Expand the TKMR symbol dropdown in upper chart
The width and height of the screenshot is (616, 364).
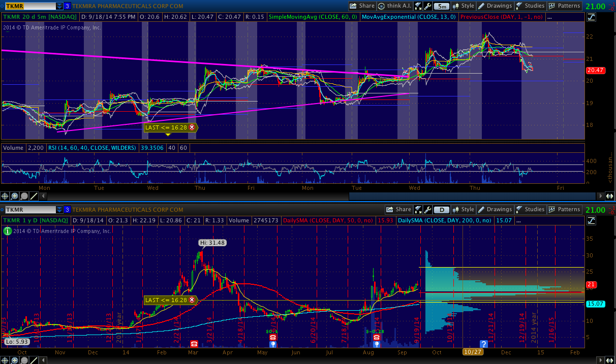(x=59, y=6)
